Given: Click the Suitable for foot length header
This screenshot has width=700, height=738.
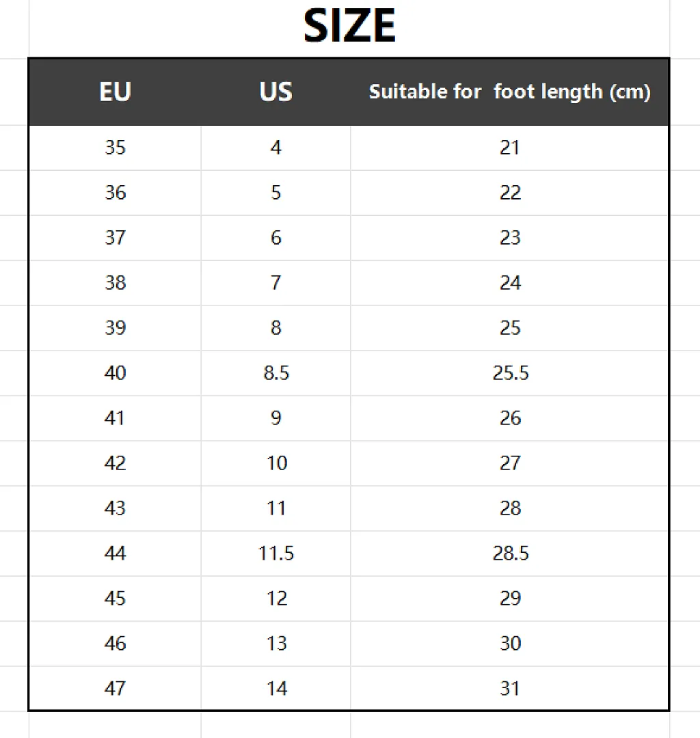Looking at the screenshot, I should (510, 92).
